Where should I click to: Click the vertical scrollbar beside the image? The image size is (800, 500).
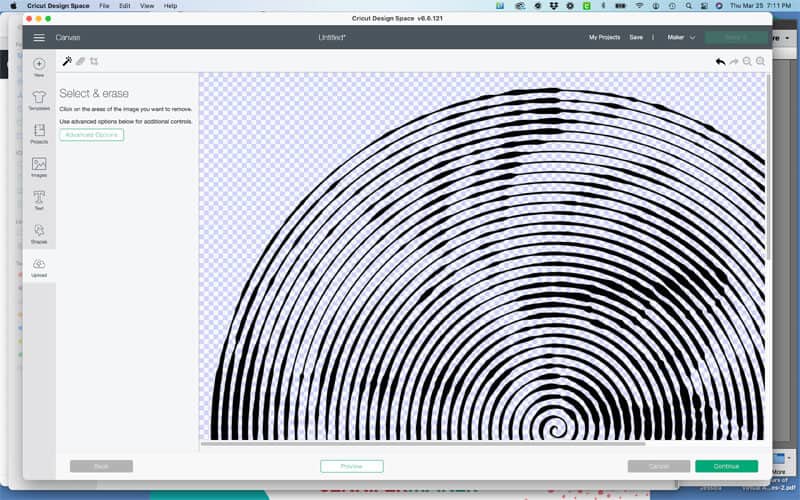click(768, 166)
